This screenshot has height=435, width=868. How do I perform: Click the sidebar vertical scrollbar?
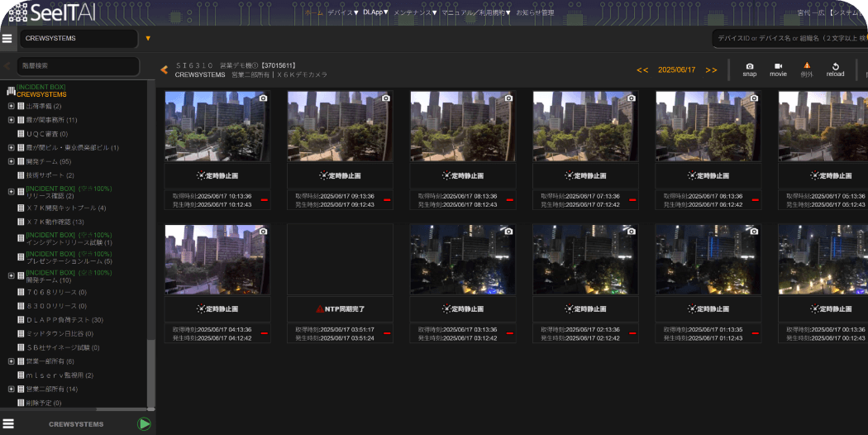click(150, 248)
